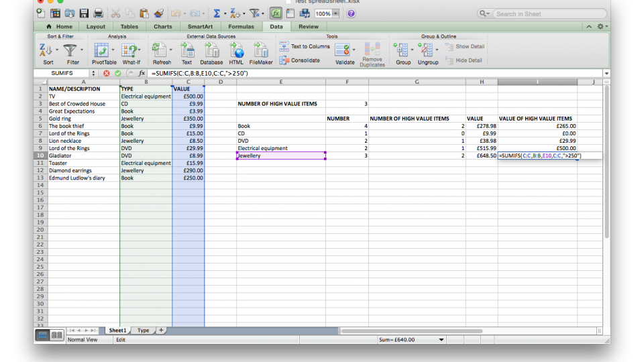Screen dimensions: 644x362
Task: Click Consolidate
Action: 300,60
